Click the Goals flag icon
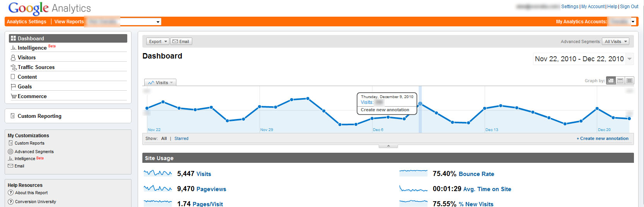The width and height of the screenshot is (644, 207). pos(13,86)
